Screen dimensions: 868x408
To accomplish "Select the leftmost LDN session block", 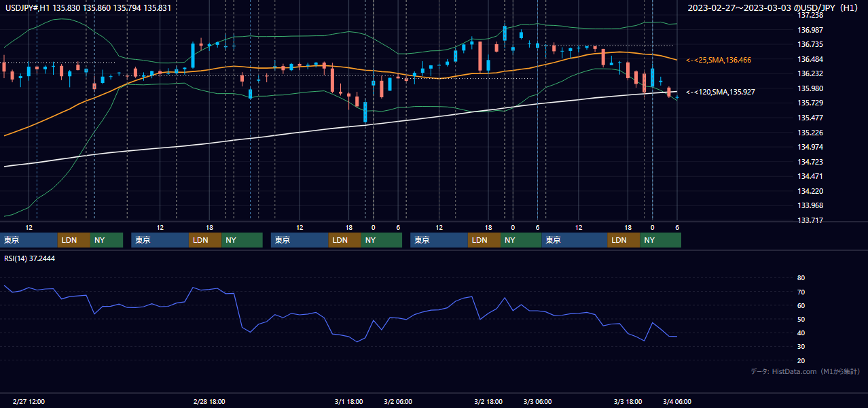I will point(74,240).
